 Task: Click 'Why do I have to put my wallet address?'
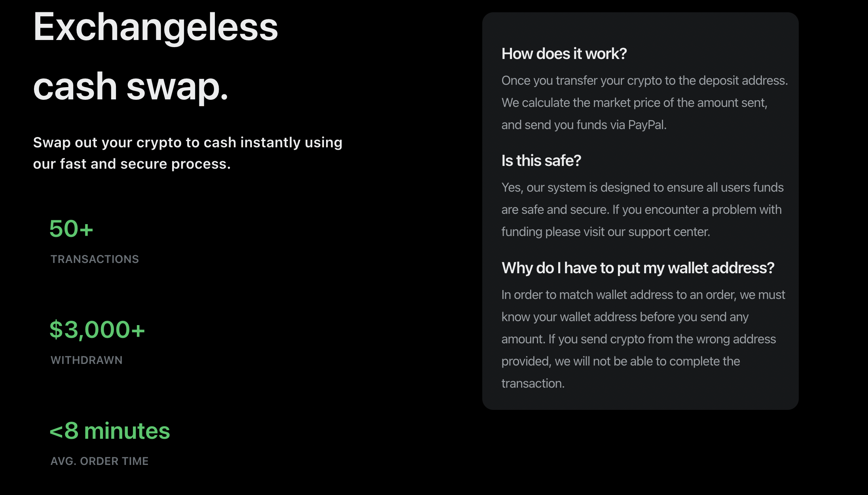point(638,268)
